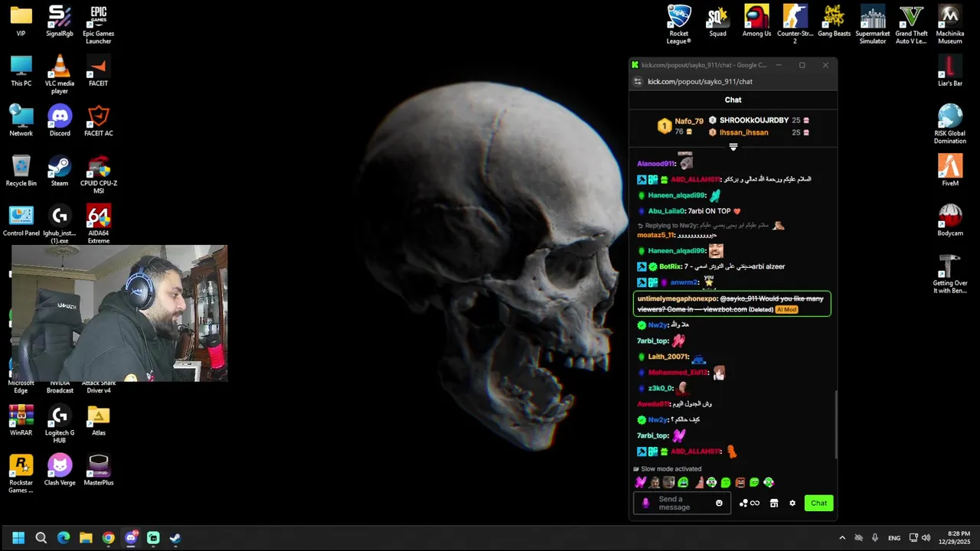Open RISK Global Domination shortcut
Viewport: 980px width, 551px height.
pyautogui.click(x=950, y=124)
